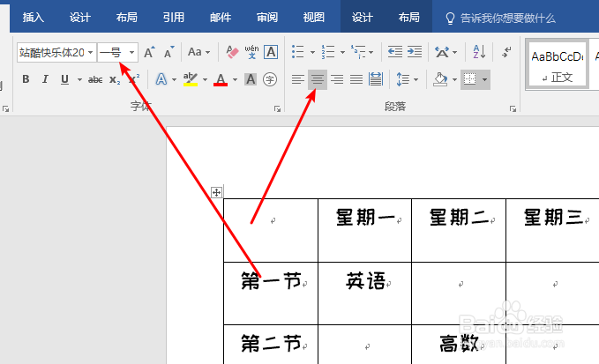
Task: Clear all formatting eraser icon
Action: (232, 52)
